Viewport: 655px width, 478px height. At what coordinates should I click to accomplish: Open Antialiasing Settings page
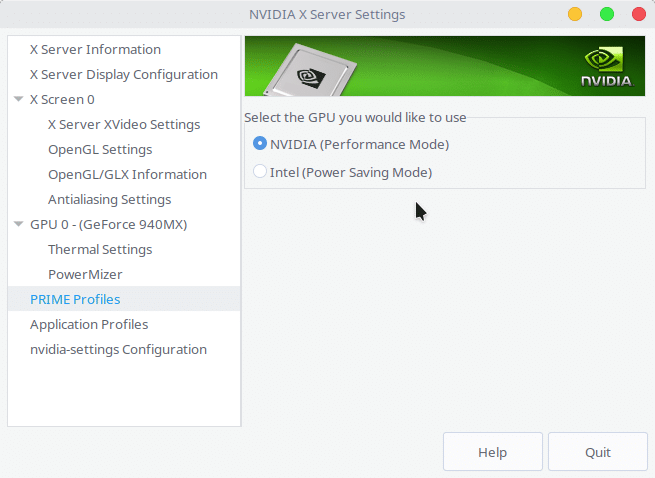click(109, 199)
